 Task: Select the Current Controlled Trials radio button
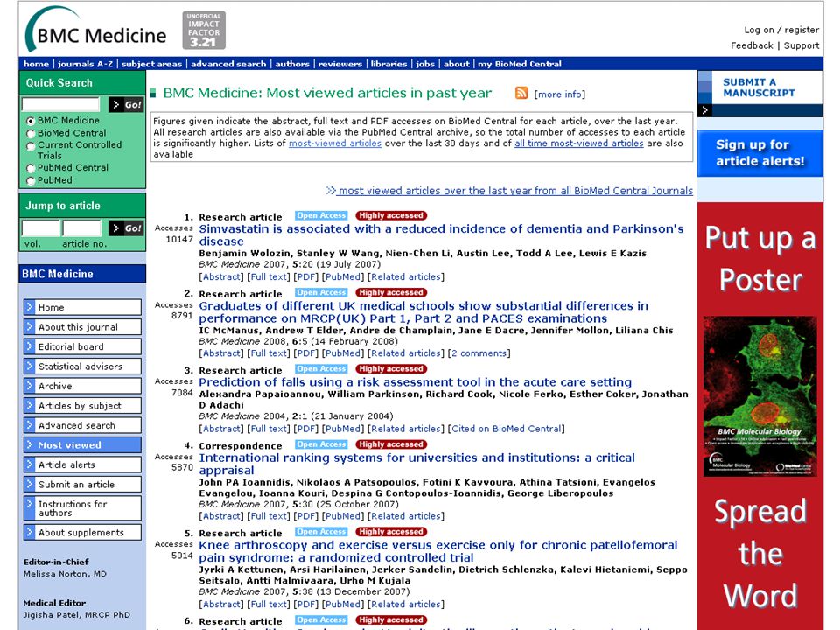pyautogui.click(x=31, y=146)
